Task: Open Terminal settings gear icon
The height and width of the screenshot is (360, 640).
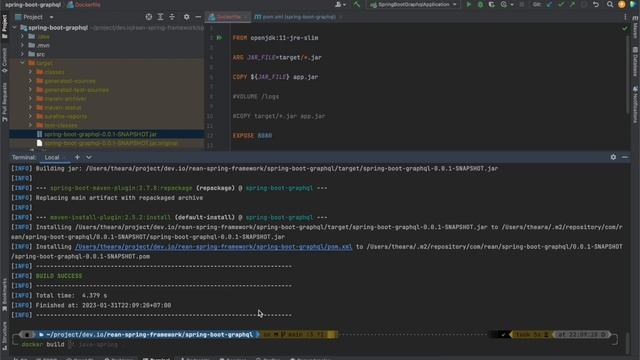Action: tap(613, 157)
